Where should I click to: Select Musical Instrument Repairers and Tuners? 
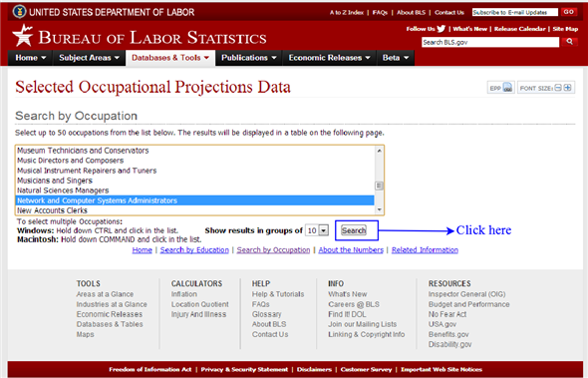pos(194,171)
